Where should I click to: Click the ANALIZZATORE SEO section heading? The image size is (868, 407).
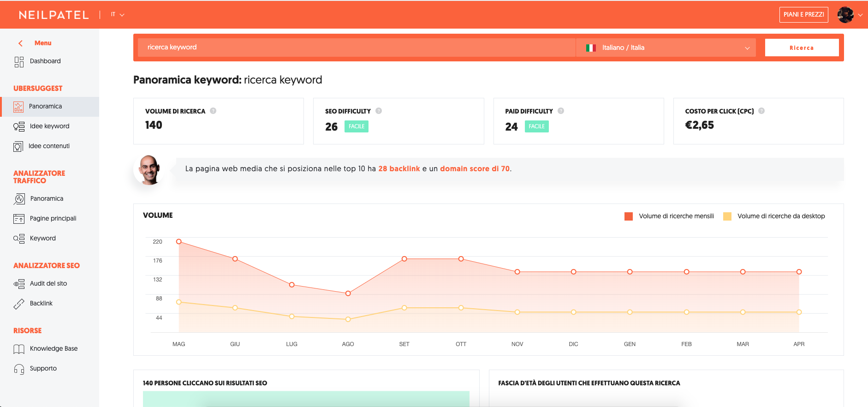pyautogui.click(x=47, y=266)
